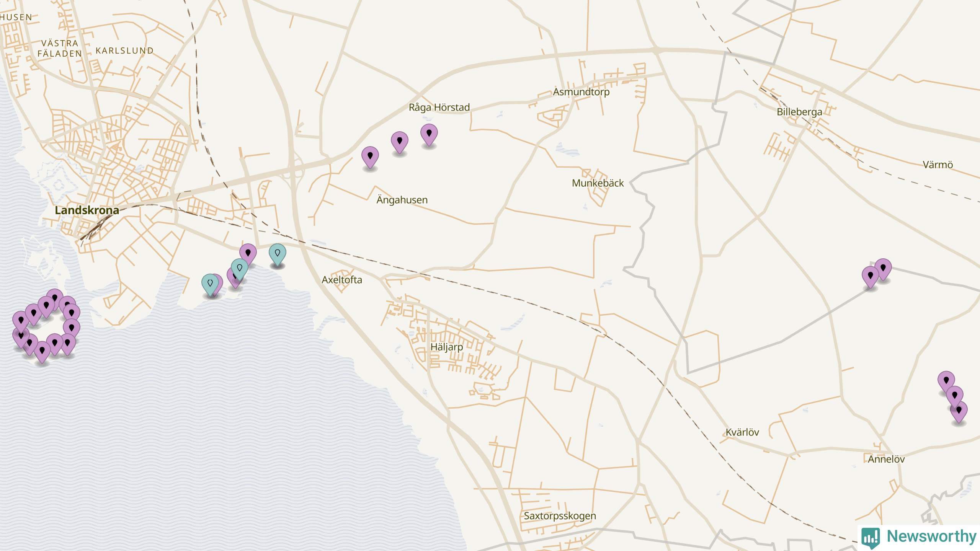Image resolution: width=980 pixels, height=551 pixels.
Task: Select the Kvärlöv label
Action: click(742, 432)
